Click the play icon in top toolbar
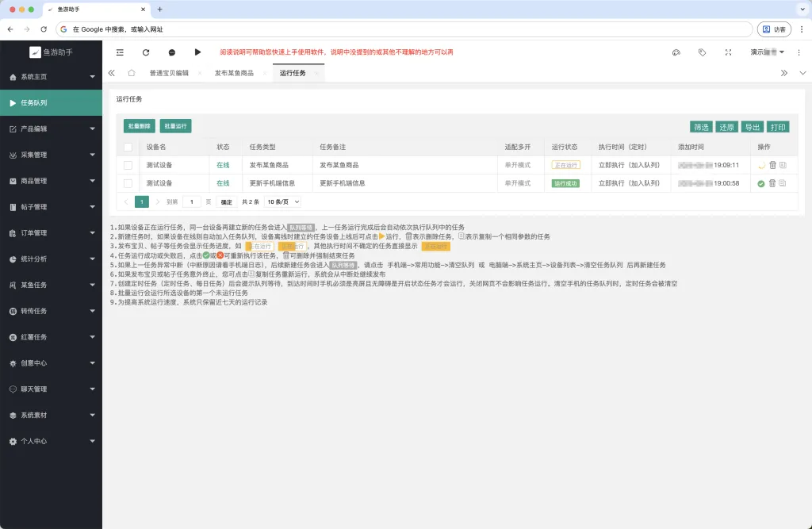 click(x=197, y=52)
